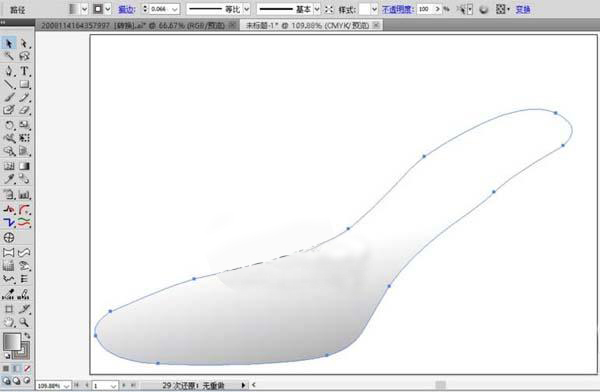Select the Zoom magnifier tool
The height and width of the screenshot is (392, 600).
coord(24,322)
